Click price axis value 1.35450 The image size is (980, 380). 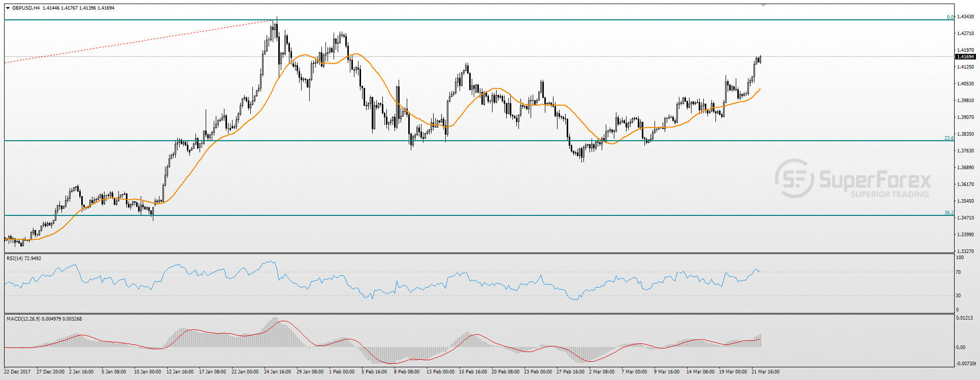coord(965,201)
